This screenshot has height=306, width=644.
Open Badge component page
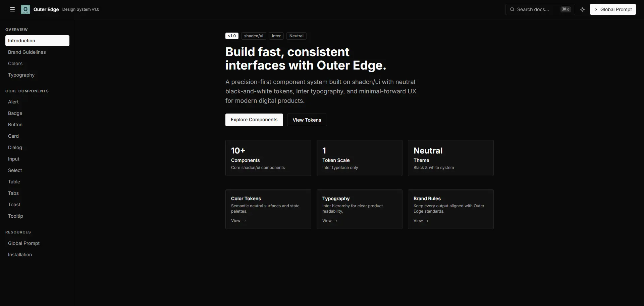37,113
